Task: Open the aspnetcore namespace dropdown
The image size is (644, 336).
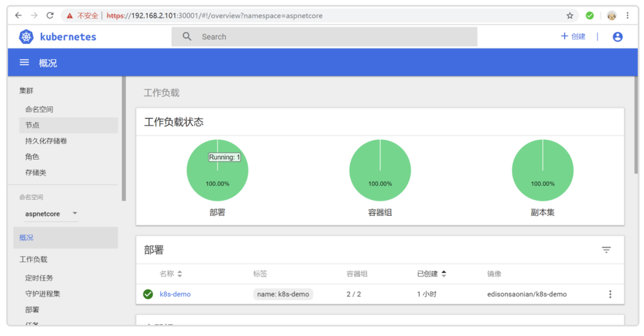Action: click(x=51, y=213)
